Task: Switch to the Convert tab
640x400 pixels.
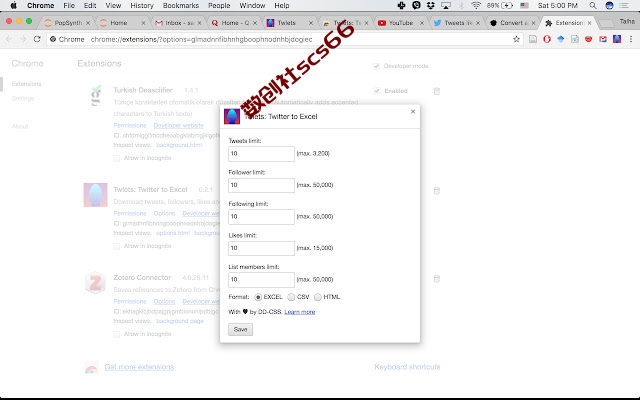Action: point(512,23)
